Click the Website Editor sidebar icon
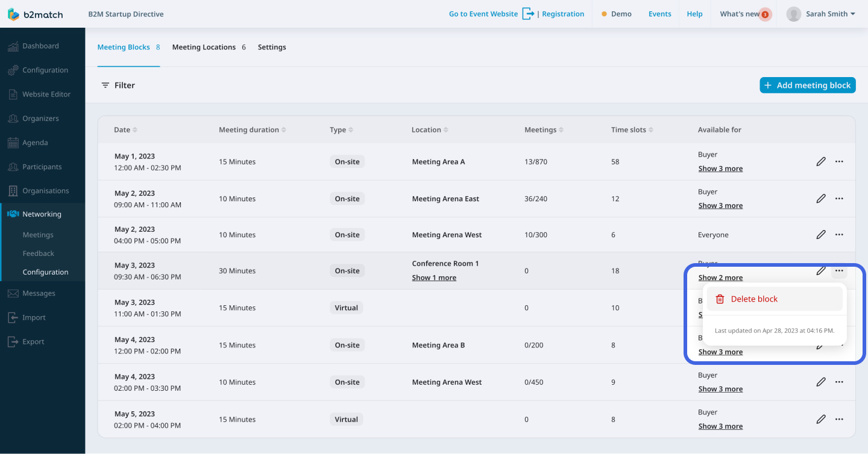868x454 pixels. coord(13,94)
